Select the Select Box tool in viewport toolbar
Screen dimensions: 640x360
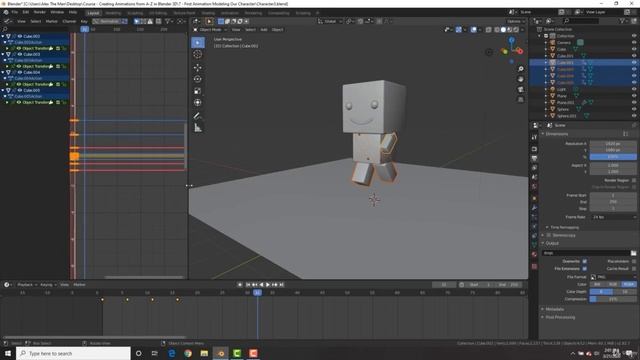click(198, 42)
